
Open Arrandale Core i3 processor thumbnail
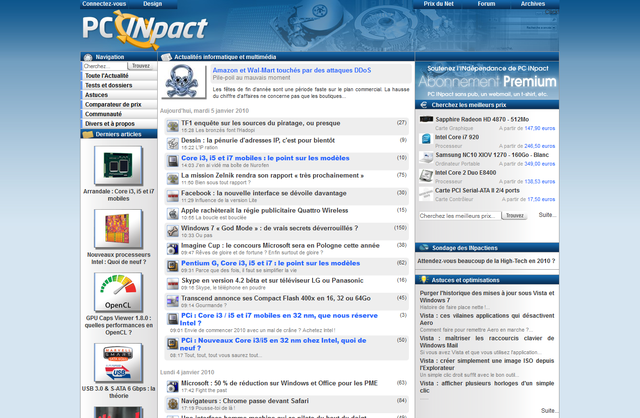118,165
